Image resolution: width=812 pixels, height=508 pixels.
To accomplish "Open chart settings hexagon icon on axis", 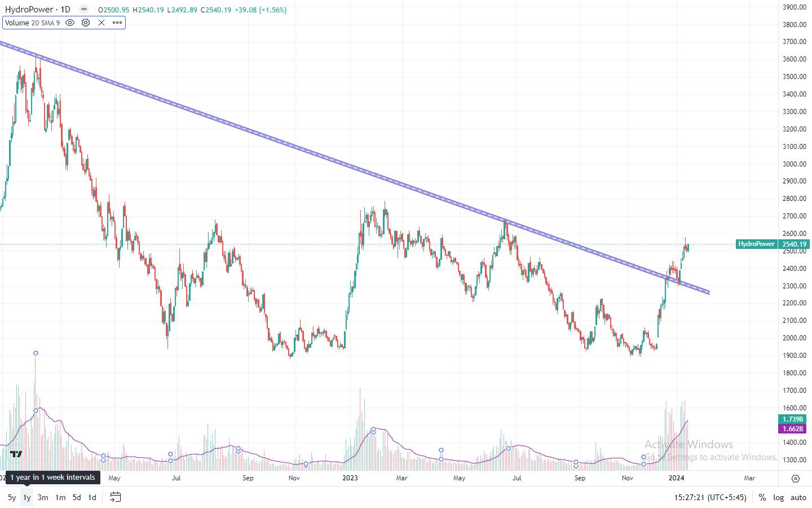I will pos(795,478).
